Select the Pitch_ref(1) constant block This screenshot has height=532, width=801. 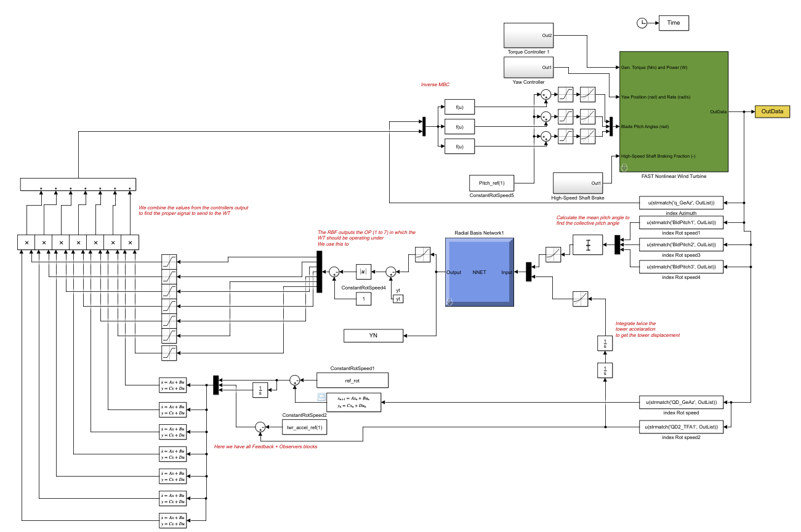point(491,183)
